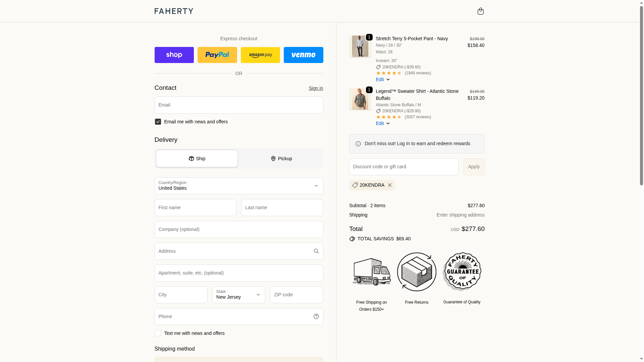Open the State dropdown showing New Jersey
This screenshot has height=362, width=644.
pyautogui.click(x=239, y=295)
